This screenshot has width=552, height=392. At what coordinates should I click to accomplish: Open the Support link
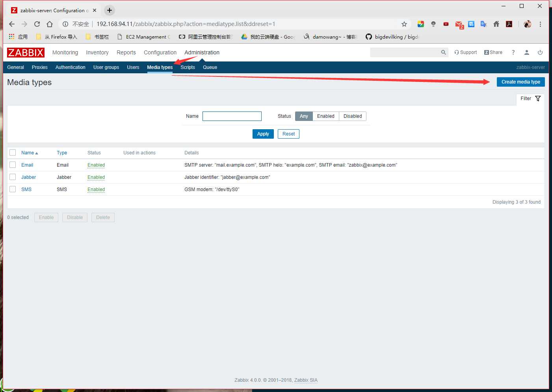(x=465, y=52)
